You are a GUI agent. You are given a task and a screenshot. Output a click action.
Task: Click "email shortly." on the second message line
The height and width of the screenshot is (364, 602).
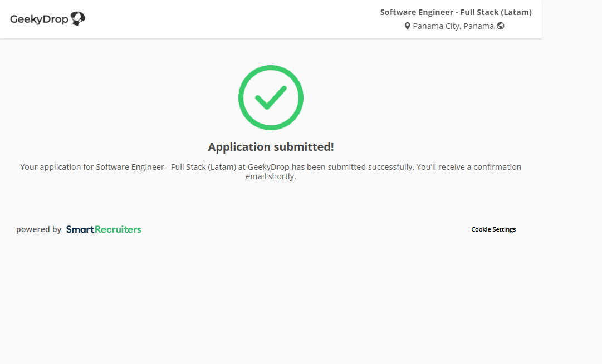(x=271, y=177)
